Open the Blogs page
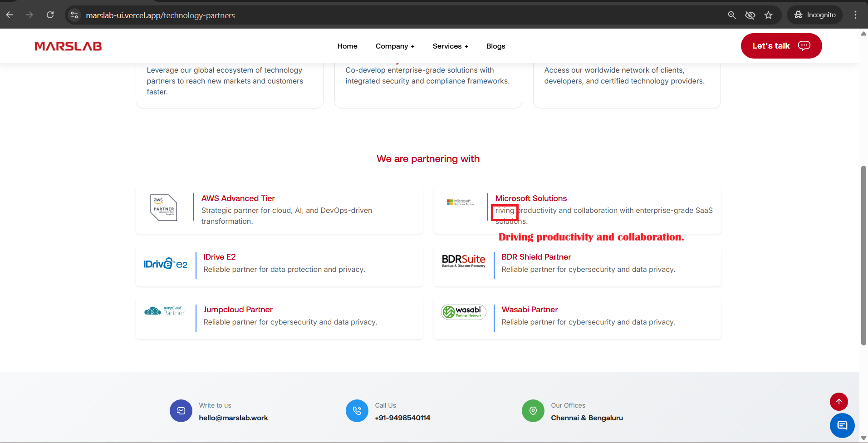 [495, 46]
